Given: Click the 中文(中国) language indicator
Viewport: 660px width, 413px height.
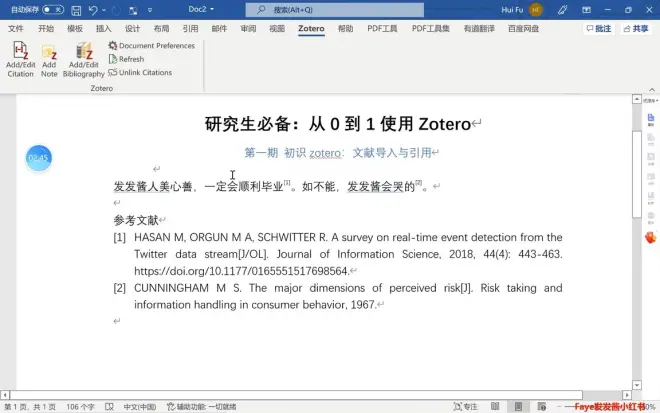Looking at the screenshot, I should click(x=140, y=407).
